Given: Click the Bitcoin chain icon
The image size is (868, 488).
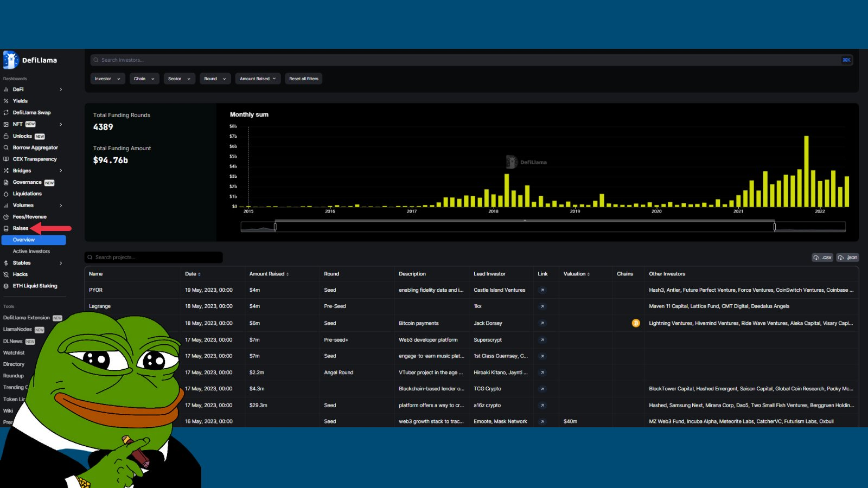Looking at the screenshot, I should 636,323.
